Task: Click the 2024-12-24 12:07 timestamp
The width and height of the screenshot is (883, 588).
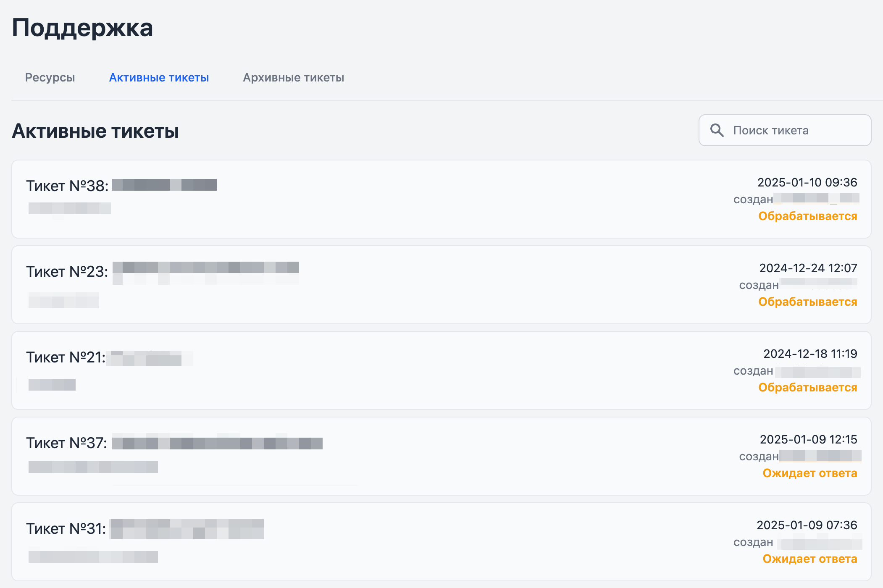Action: [x=808, y=268]
